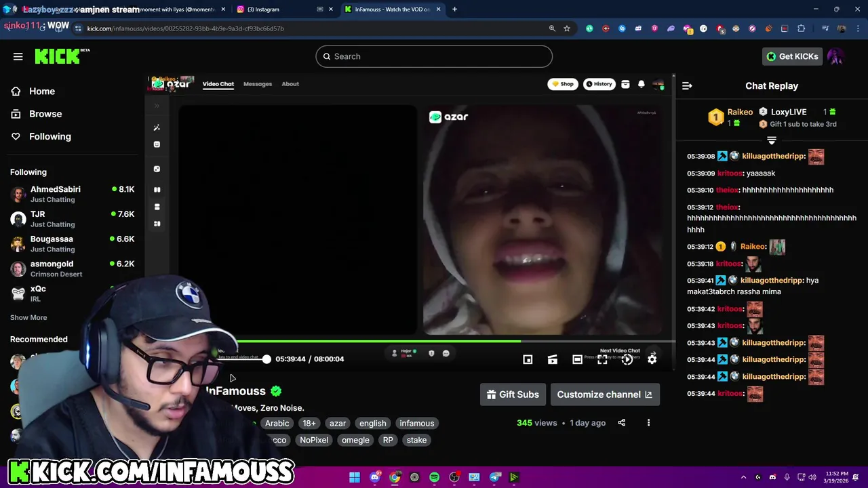Open the Arabic tag link
The width and height of the screenshot is (868, 488).
[x=277, y=423]
